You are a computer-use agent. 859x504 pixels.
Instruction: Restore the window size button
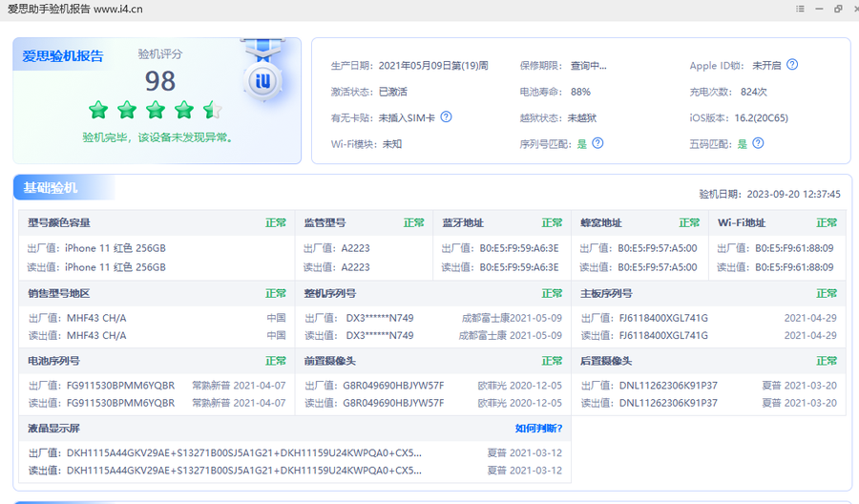[x=838, y=9]
